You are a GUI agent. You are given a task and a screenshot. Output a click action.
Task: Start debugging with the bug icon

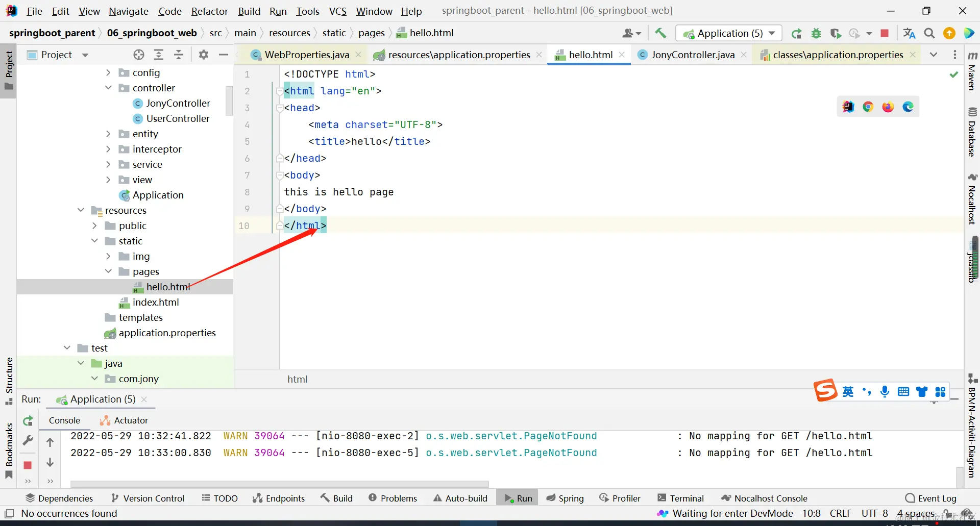point(816,34)
